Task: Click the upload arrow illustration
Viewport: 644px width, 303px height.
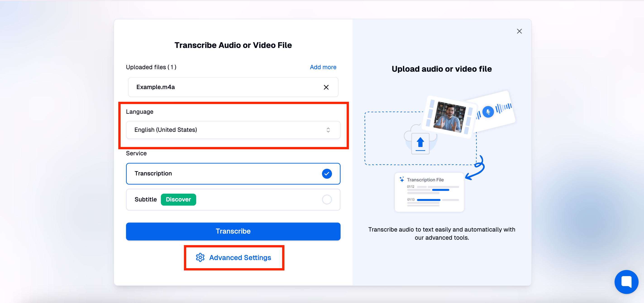Action: pyautogui.click(x=420, y=144)
